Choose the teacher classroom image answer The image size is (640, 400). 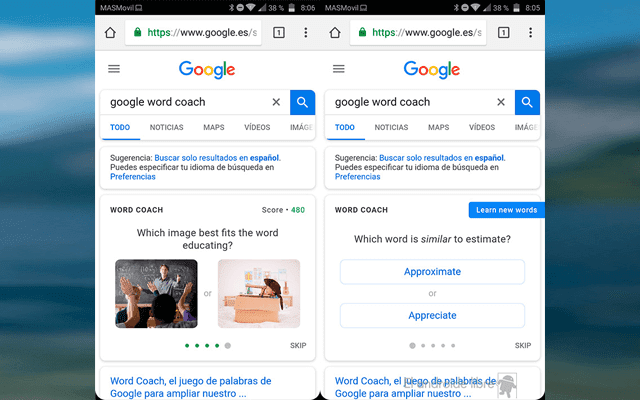click(x=156, y=293)
